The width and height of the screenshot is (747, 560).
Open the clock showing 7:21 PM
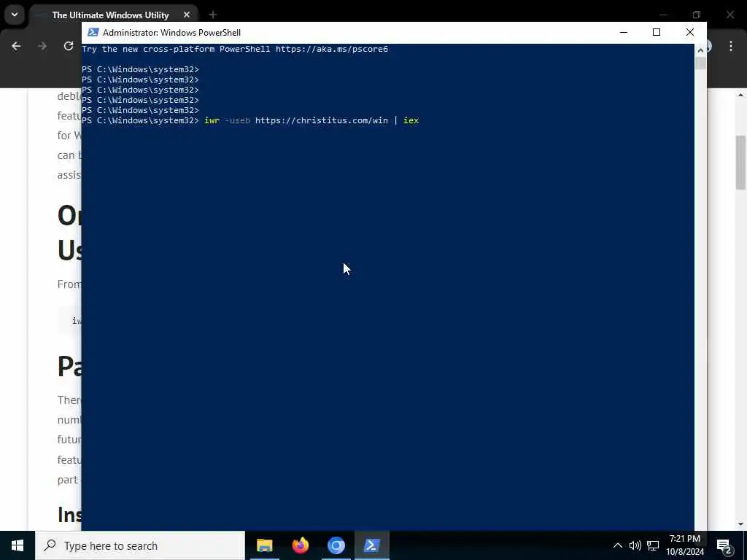pos(685,545)
